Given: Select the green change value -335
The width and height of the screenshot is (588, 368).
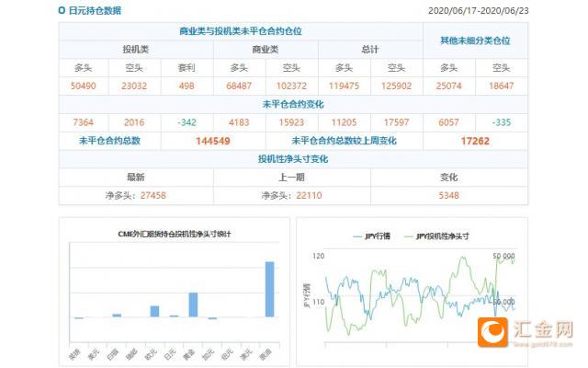Looking at the screenshot, I should point(502,122).
